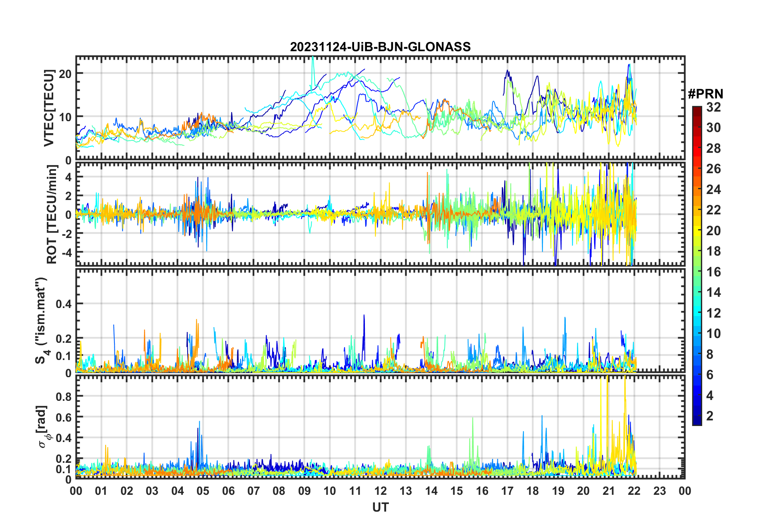Click colorbar tick label 8
Screen dimensions: 761x532
coord(710,354)
